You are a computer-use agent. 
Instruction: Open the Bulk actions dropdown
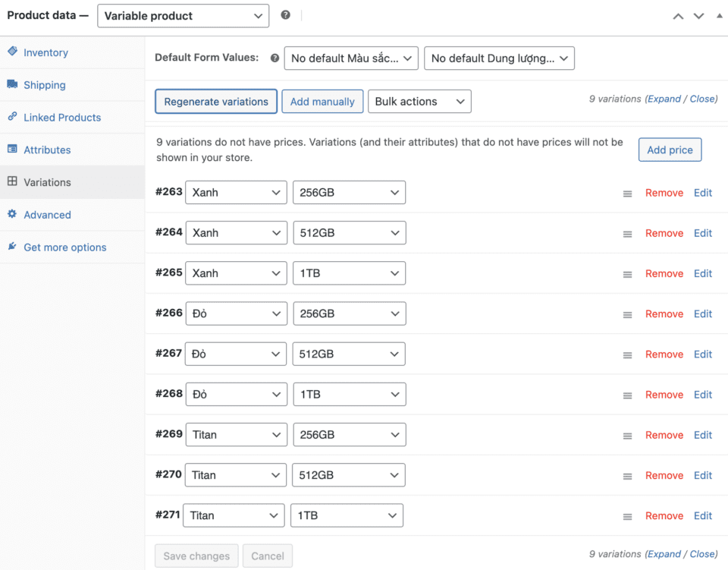pyautogui.click(x=419, y=101)
